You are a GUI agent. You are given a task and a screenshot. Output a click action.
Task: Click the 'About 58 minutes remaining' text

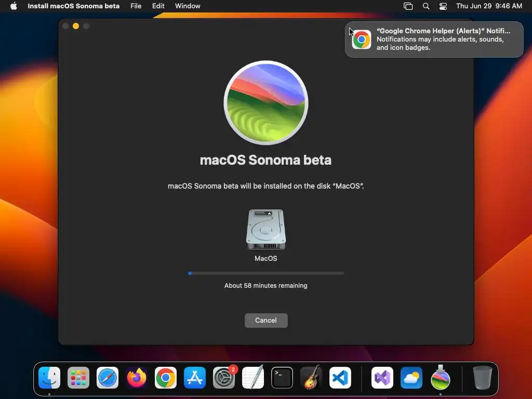pyautogui.click(x=265, y=286)
